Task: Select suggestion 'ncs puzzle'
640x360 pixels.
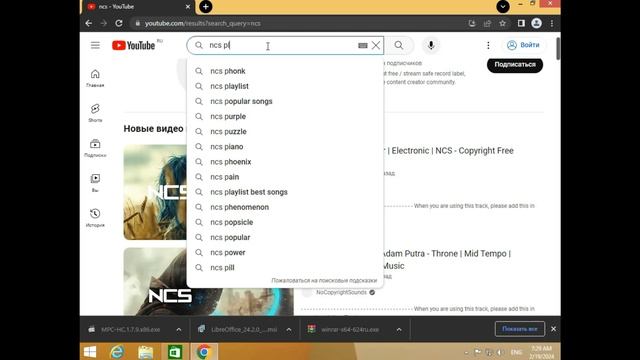Action: coord(285,131)
